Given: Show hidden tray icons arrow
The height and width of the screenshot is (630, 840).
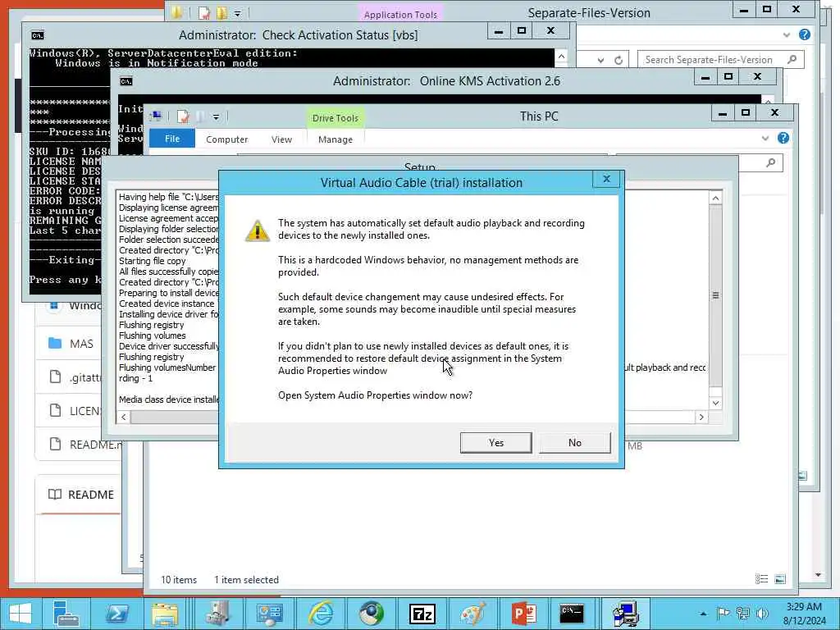Looking at the screenshot, I should tap(703, 614).
